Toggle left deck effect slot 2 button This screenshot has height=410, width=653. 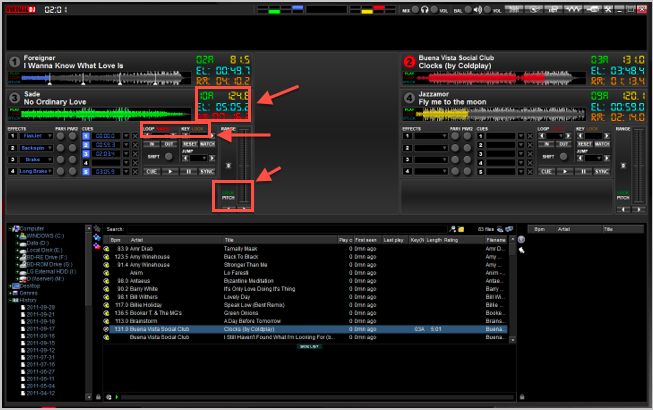coord(12,148)
